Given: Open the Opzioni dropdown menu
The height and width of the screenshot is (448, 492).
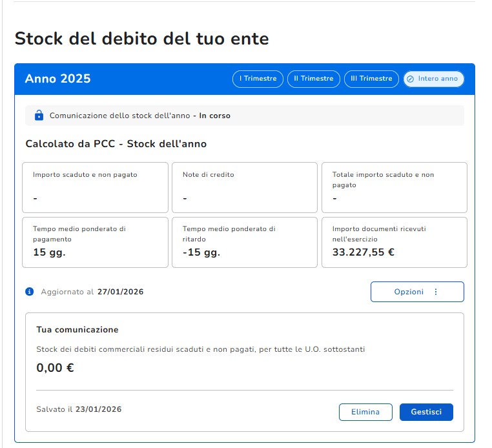Looking at the screenshot, I should (x=417, y=292).
